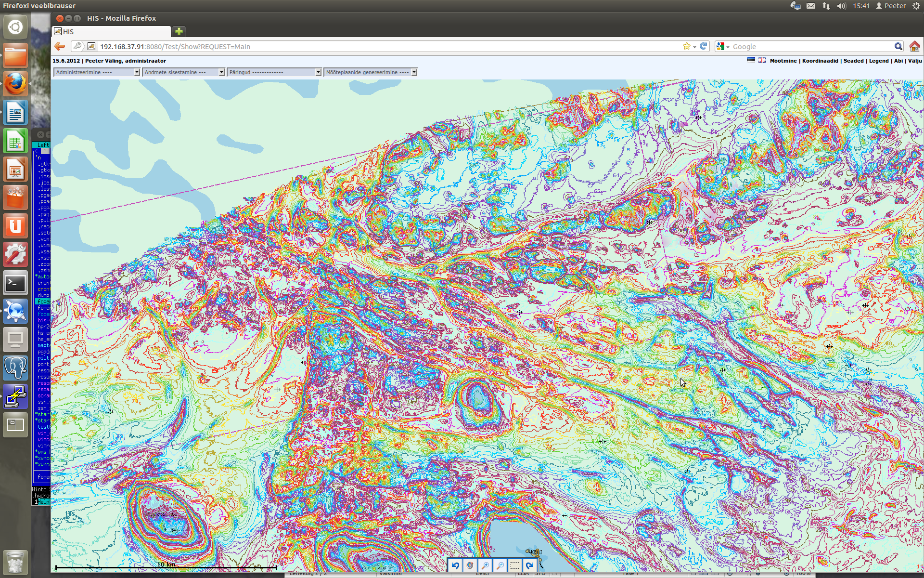Open the Administreerimine dropdown
Viewport: 924px width, 578px height.
pos(97,72)
